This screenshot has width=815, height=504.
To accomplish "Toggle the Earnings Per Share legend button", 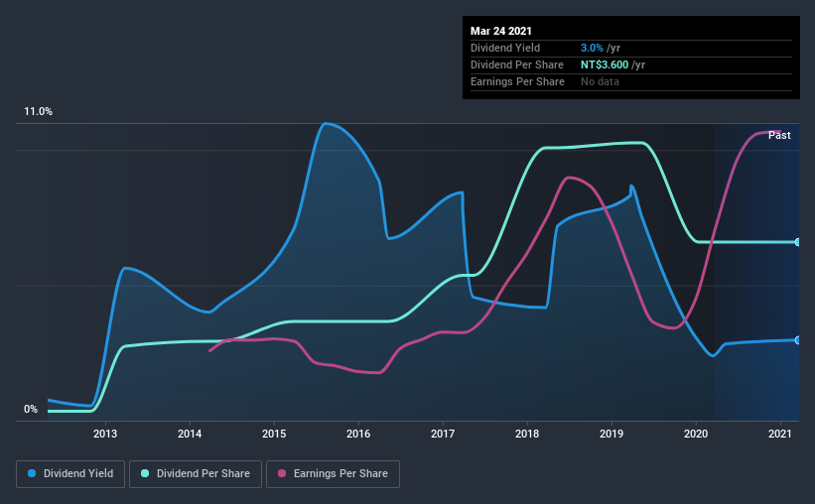I will (333, 474).
